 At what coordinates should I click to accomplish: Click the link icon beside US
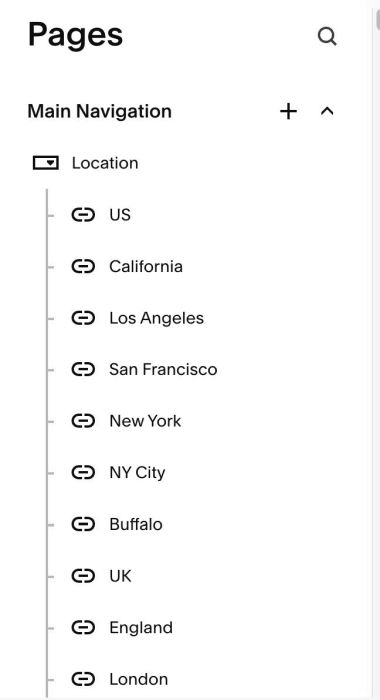83,215
